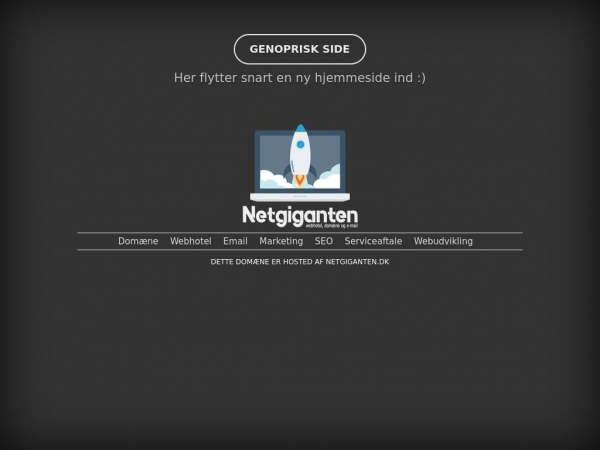The height and width of the screenshot is (450, 600).
Task: Click the rocket's blue porthole window
Action: coord(300,146)
